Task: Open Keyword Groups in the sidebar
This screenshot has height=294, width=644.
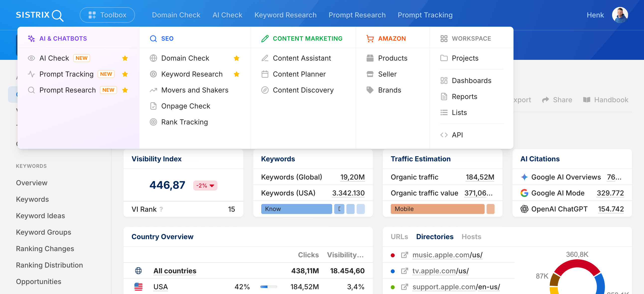Action: pos(44,232)
